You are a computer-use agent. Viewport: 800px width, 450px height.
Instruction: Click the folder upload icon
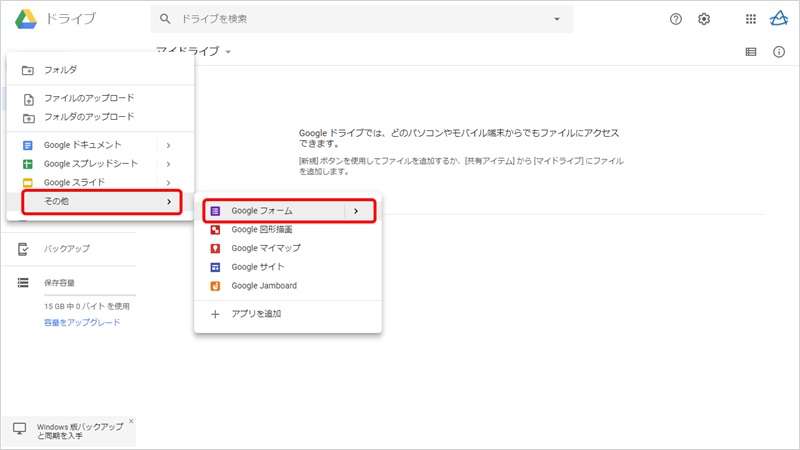(x=29, y=118)
